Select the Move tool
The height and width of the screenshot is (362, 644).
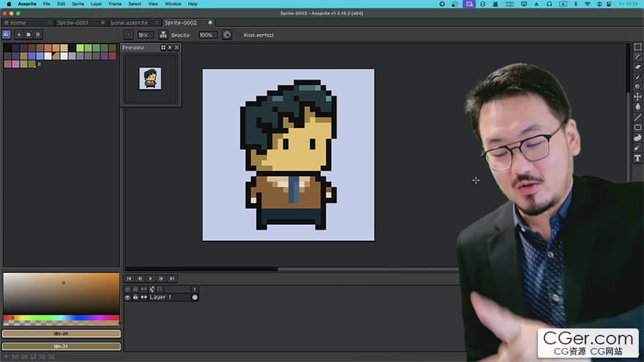pos(637,97)
